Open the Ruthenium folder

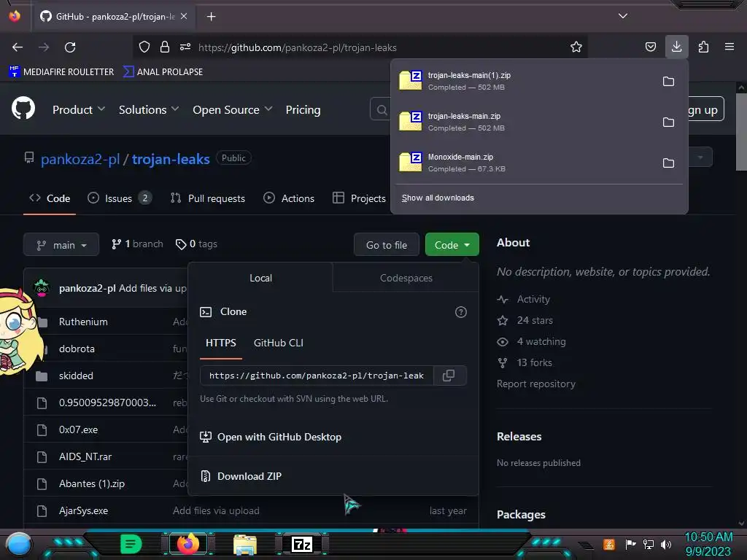[83, 322]
